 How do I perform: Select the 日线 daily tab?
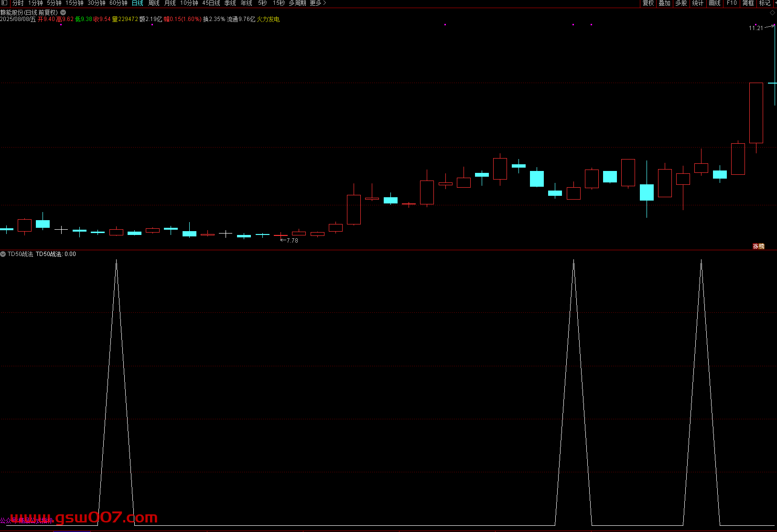click(138, 3)
